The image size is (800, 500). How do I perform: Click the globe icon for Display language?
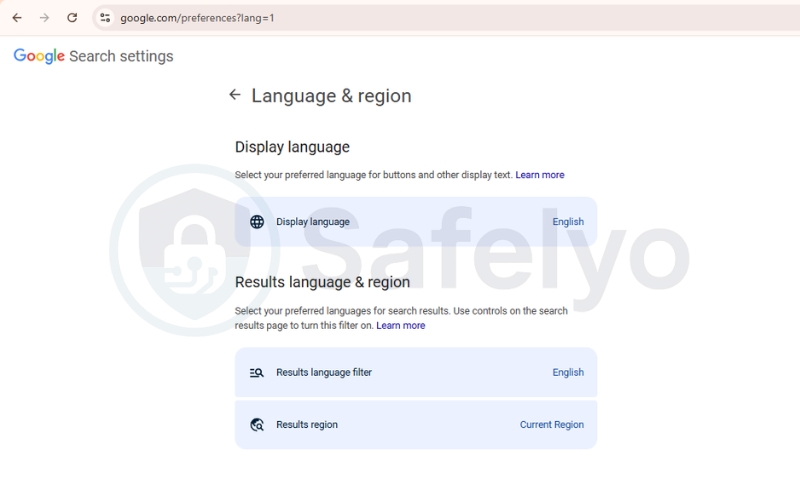pyautogui.click(x=257, y=222)
